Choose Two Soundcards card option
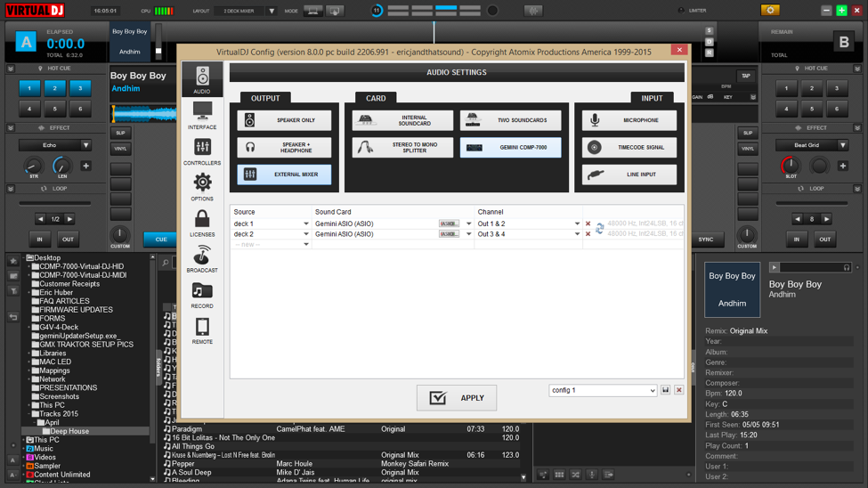 [510, 120]
